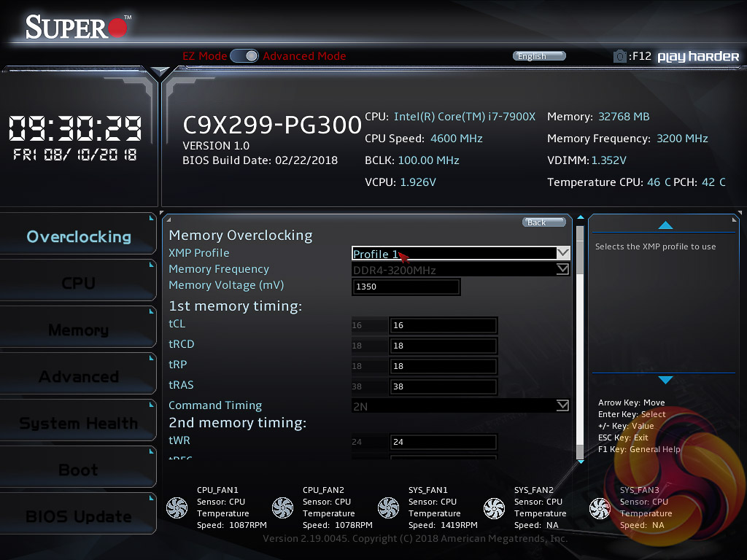This screenshot has width=747, height=560.
Task: Select the tWR timing label
Action: [179, 440]
